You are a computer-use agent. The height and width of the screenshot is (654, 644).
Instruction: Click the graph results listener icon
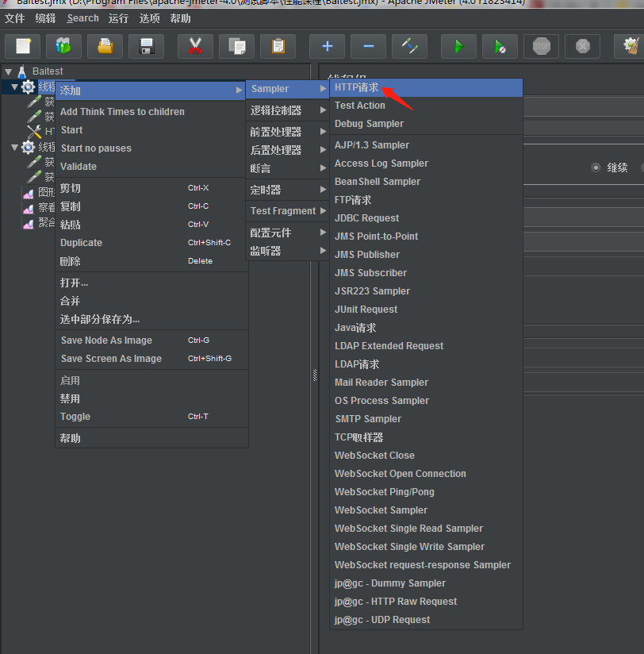click(29, 194)
